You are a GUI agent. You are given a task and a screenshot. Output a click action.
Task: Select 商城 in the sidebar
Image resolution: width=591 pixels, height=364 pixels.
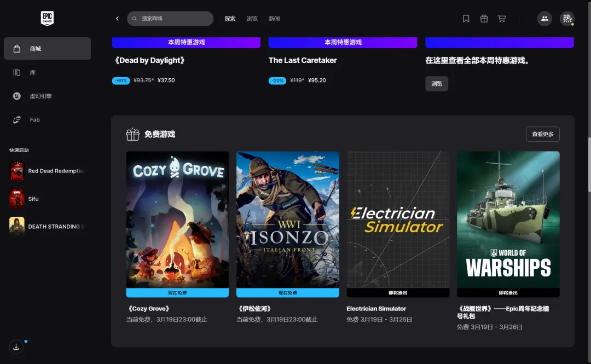48,49
